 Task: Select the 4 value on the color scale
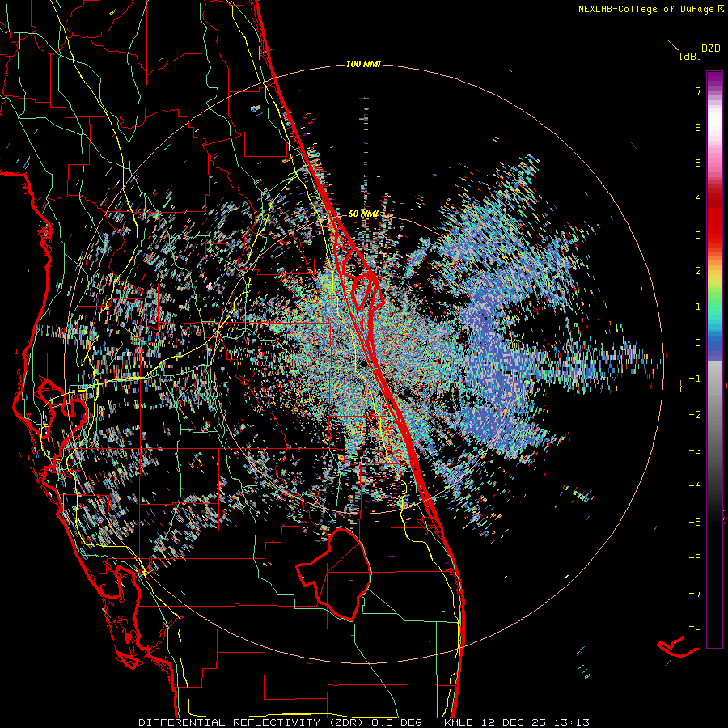tap(698, 199)
